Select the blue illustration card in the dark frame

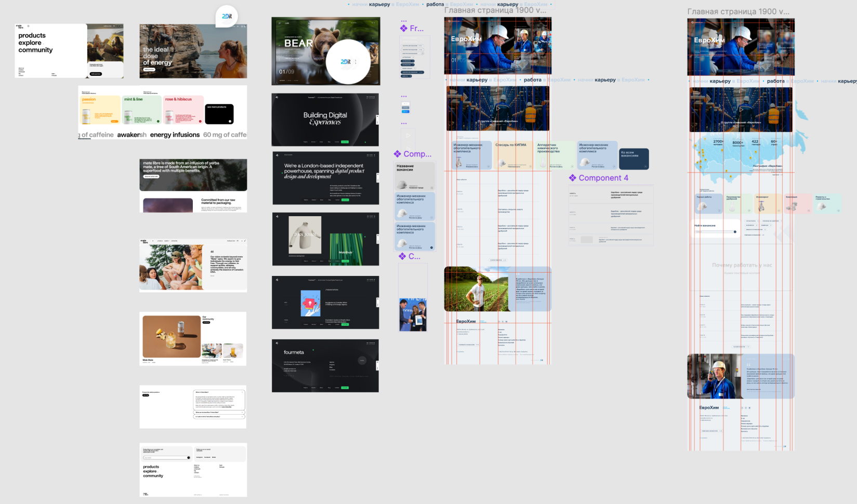310,303
